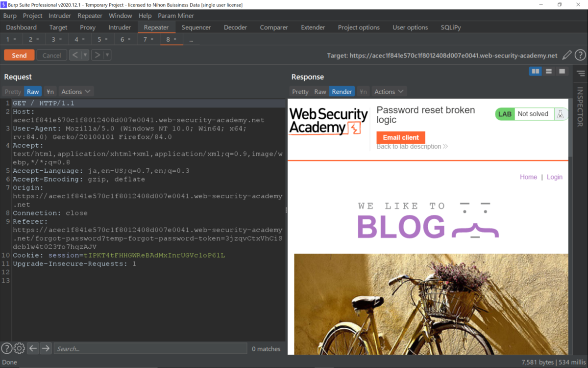Image resolution: width=588 pixels, height=368 pixels.
Task: Open forward-history dropdown arrow
Action: [x=107, y=55]
